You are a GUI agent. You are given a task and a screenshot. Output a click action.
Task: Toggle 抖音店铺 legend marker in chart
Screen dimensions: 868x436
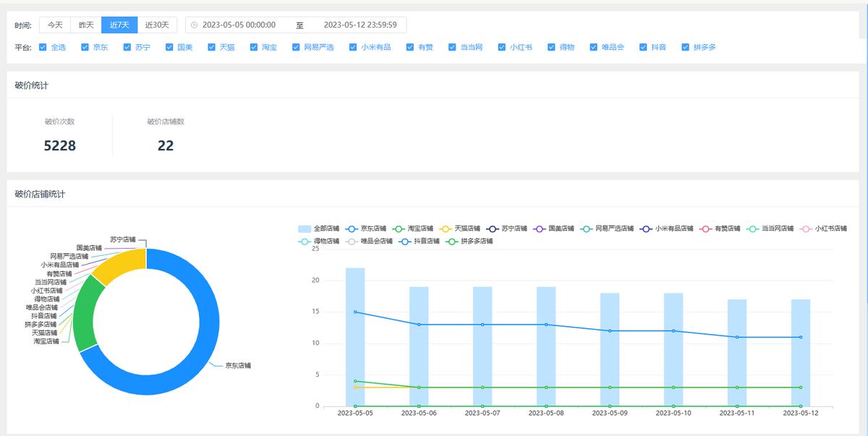click(x=405, y=241)
